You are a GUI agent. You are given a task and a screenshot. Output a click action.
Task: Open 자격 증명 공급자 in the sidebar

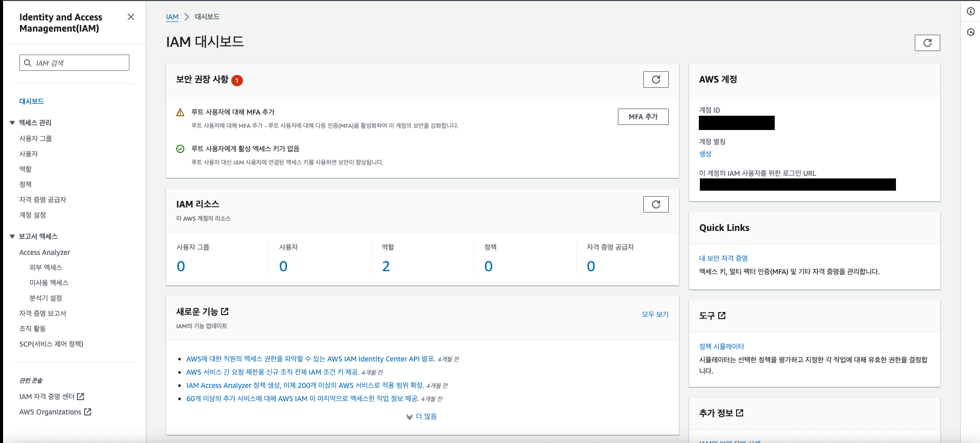click(x=43, y=199)
